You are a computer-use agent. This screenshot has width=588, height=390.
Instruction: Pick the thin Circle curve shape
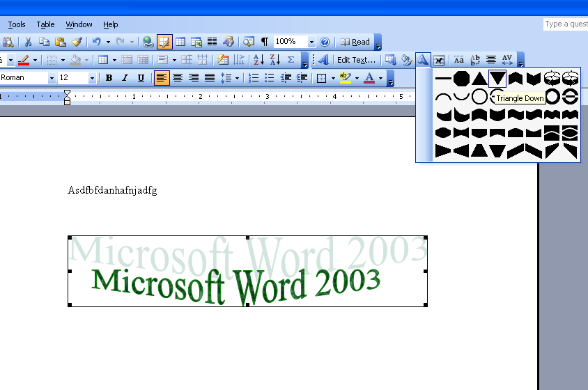point(479,97)
